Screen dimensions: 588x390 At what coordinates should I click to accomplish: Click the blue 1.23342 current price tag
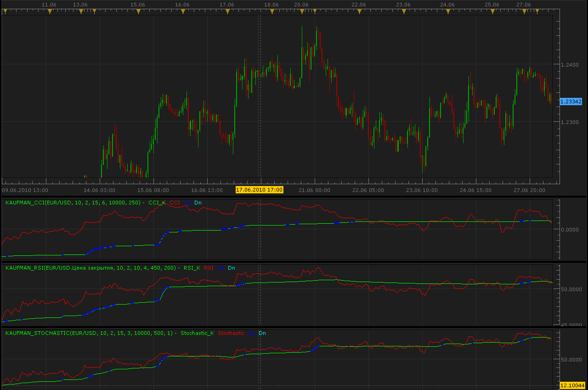coord(571,102)
